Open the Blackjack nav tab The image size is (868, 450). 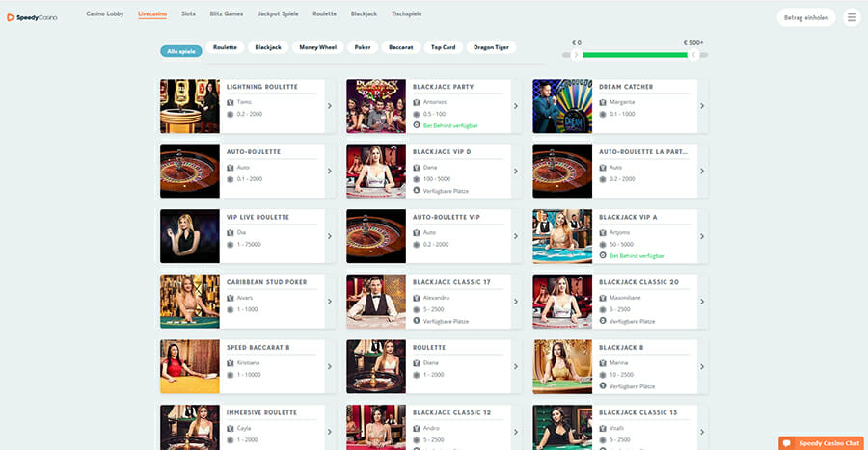(364, 13)
